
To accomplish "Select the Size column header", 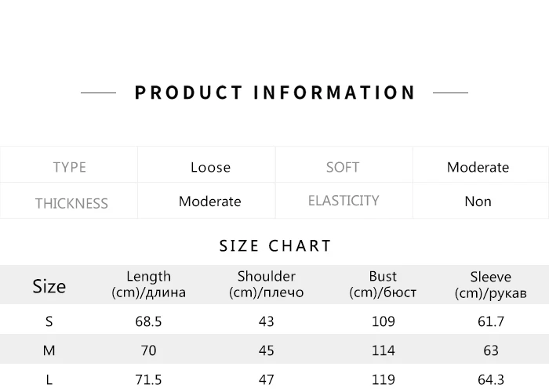I will [x=49, y=286].
